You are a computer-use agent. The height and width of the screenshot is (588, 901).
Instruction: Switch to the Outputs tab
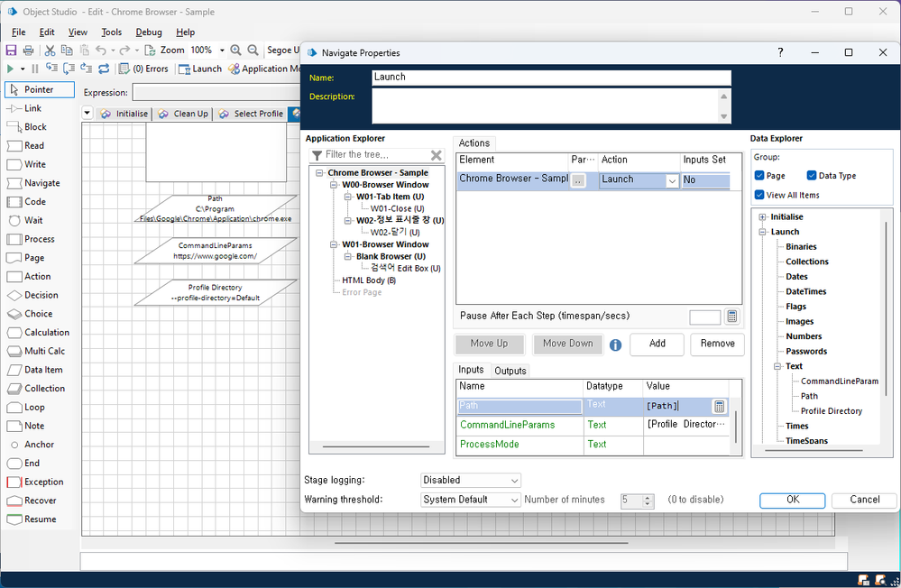tap(510, 371)
